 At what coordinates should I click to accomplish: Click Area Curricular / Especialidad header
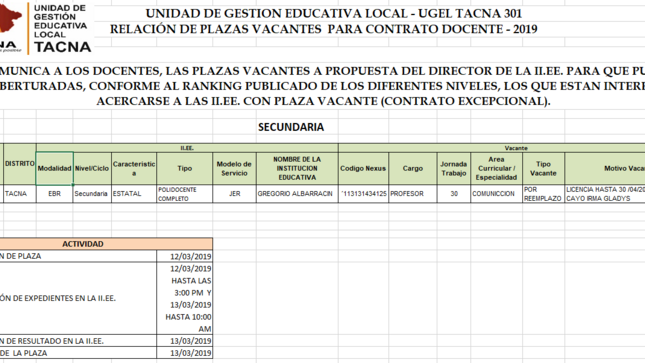coord(497,168)
